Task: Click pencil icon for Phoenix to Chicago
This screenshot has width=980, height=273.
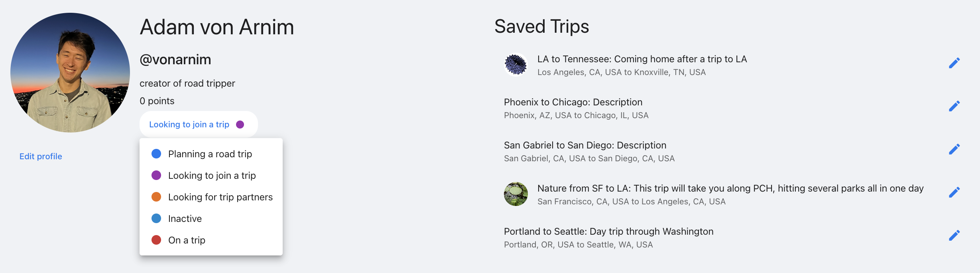Action: [x=954, y=106]
